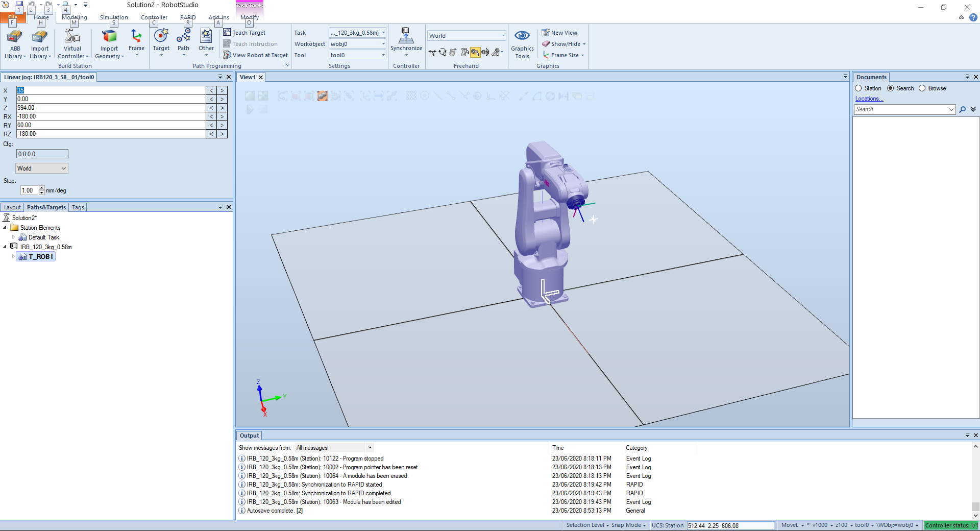The image size is (980, 531).
Task: Increase the Step value with spinner
Action: (x=42, y=188)
